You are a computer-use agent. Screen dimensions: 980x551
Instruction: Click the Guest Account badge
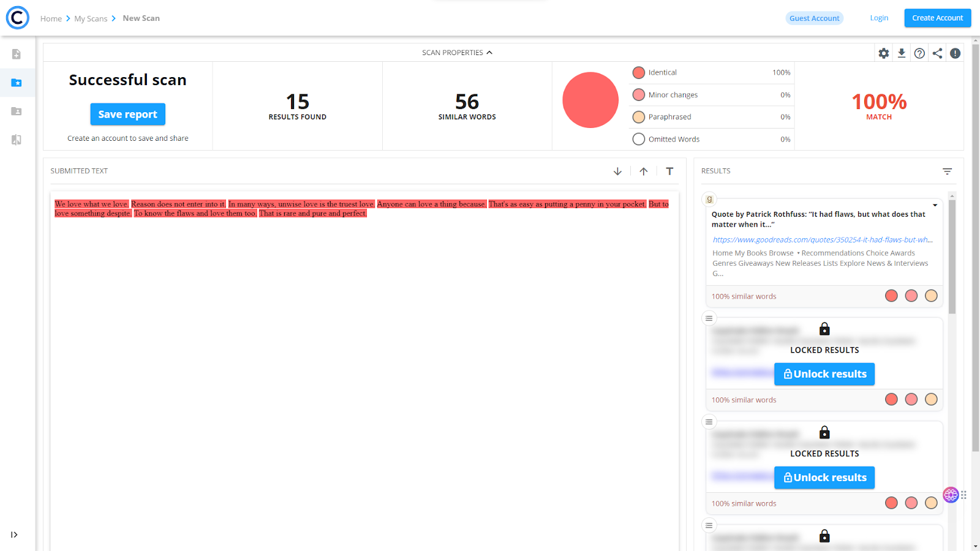(815, 18)
